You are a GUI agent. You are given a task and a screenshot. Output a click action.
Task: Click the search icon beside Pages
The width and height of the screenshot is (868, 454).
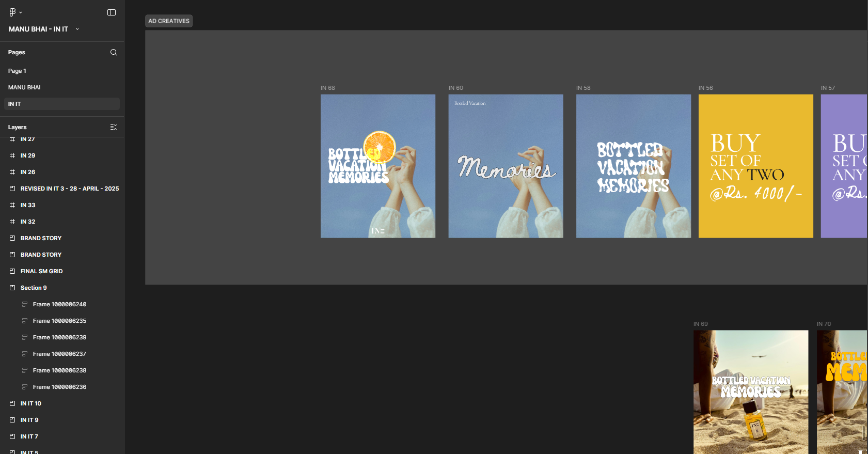pos(114,52)
